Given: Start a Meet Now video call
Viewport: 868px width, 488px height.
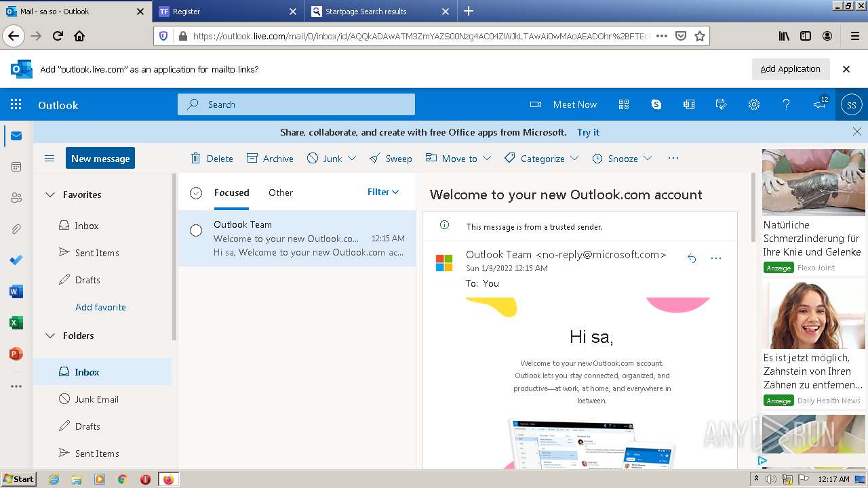Looking at the screenshot, I should click(564, 104).
